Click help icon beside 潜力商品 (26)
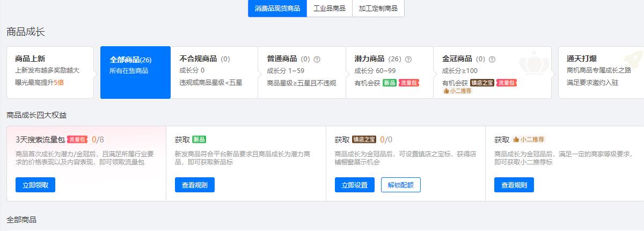The image size is (644, 231). tap(408, 59)
